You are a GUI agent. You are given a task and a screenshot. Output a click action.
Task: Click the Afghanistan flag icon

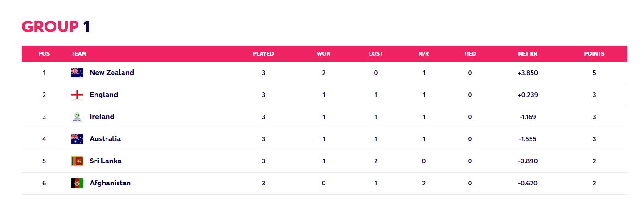(x=77, y=183)
